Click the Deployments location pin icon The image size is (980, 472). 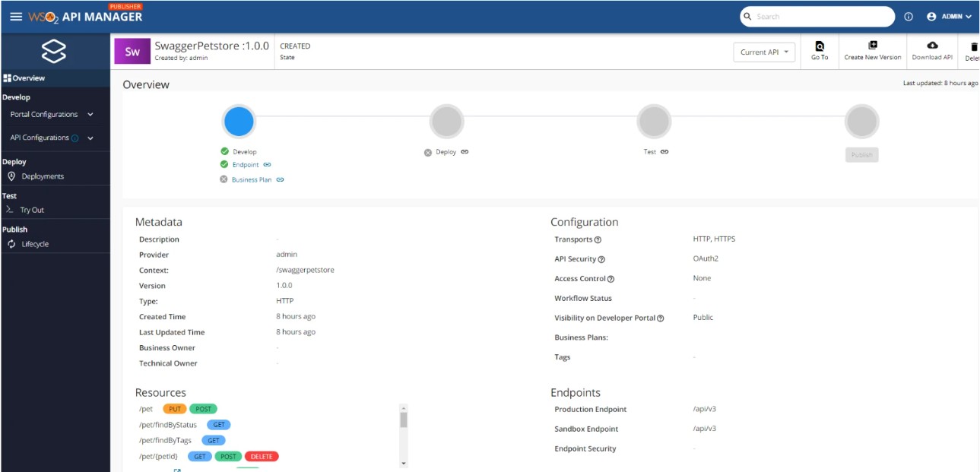point(11,176)
